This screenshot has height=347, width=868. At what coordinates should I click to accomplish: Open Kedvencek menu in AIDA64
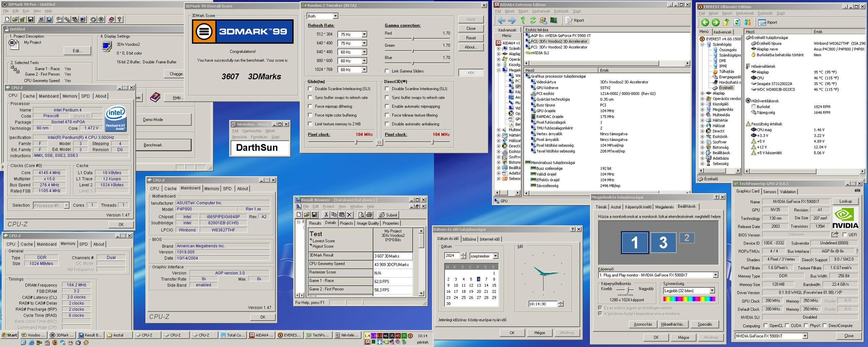pos(541,11)
